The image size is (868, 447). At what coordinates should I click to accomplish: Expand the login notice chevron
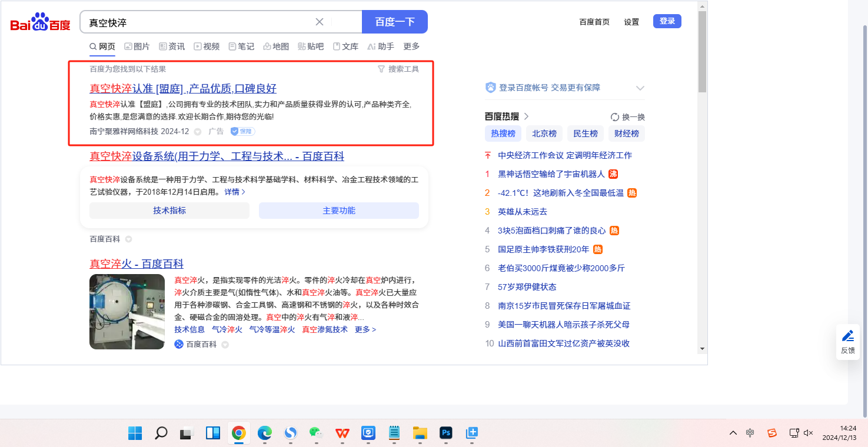click(640, 88)
